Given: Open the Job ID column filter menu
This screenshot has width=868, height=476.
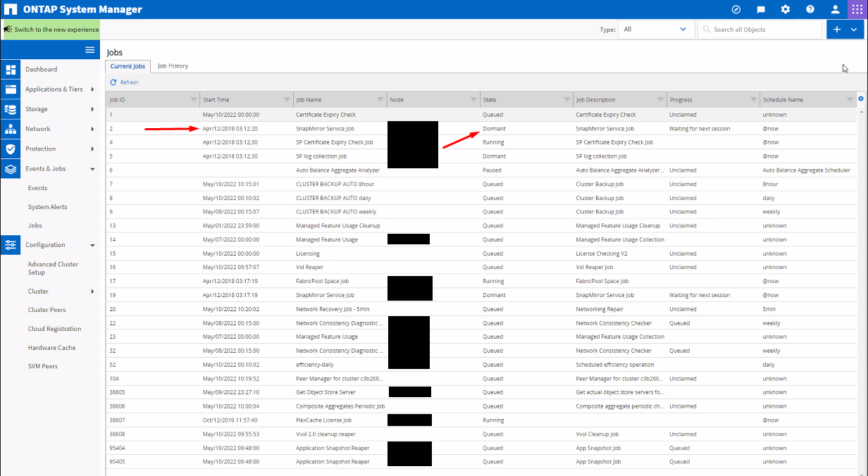Looking at the screenshot, I should pos(194,100).
